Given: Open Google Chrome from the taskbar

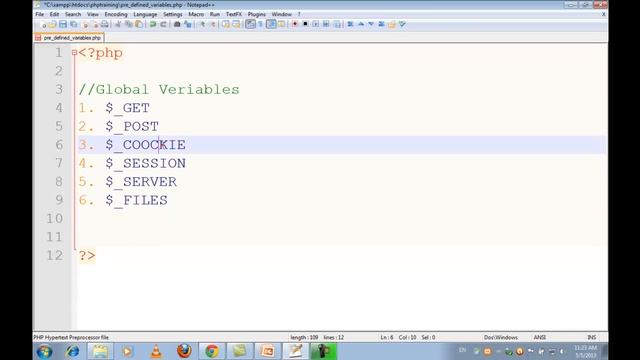Looking at the screenshot, I should click(212, 351).
